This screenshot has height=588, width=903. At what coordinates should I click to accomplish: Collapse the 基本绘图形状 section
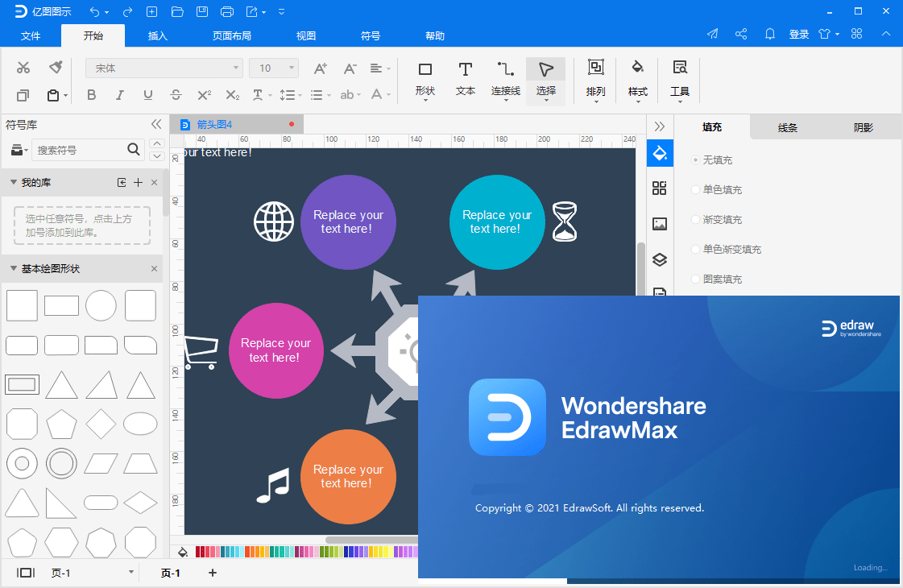[13, 268]
